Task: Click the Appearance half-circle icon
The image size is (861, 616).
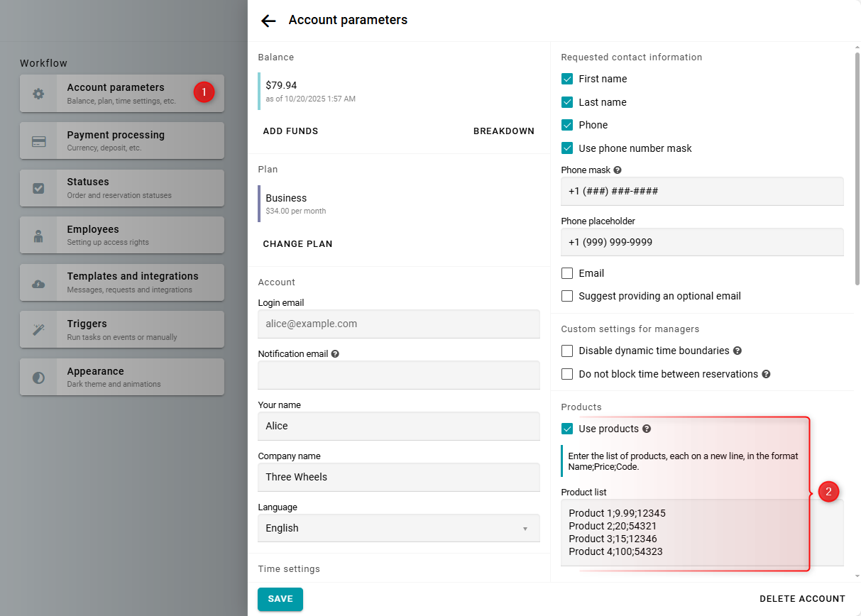Action: point(38,378)
